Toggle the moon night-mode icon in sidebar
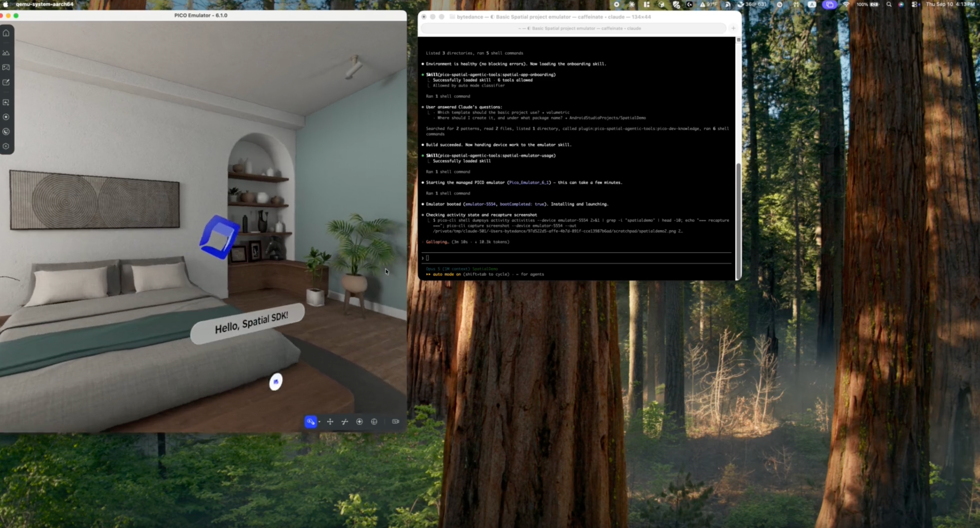 (x=6, y=131)
